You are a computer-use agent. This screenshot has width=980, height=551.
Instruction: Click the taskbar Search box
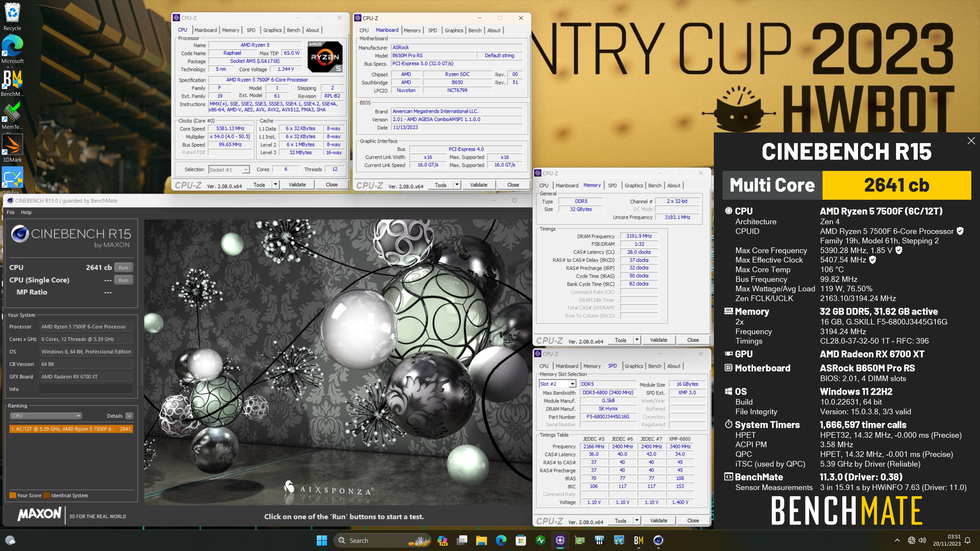382,540
